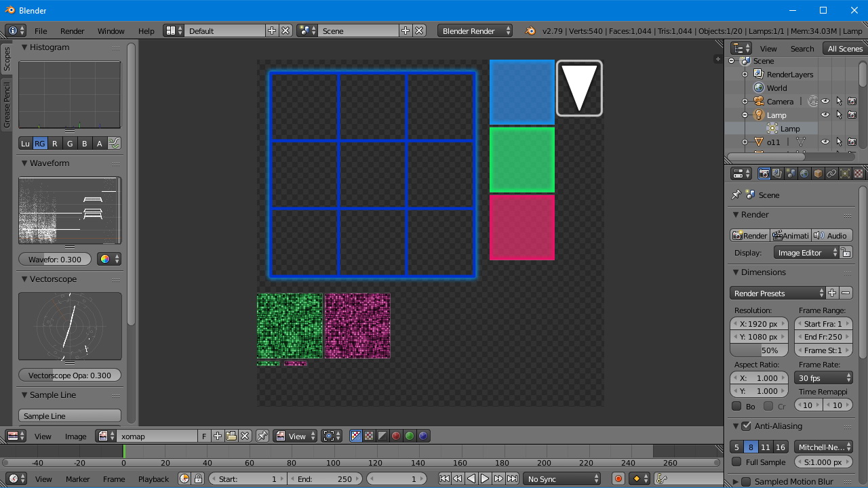Open the render layers properties tab
The width and height of the screenshot is (868, 488).
click(x=777, y=174)
